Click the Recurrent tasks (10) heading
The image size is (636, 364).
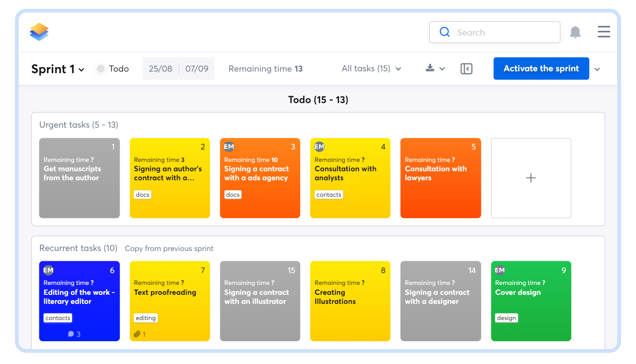(x=78, y=248)
